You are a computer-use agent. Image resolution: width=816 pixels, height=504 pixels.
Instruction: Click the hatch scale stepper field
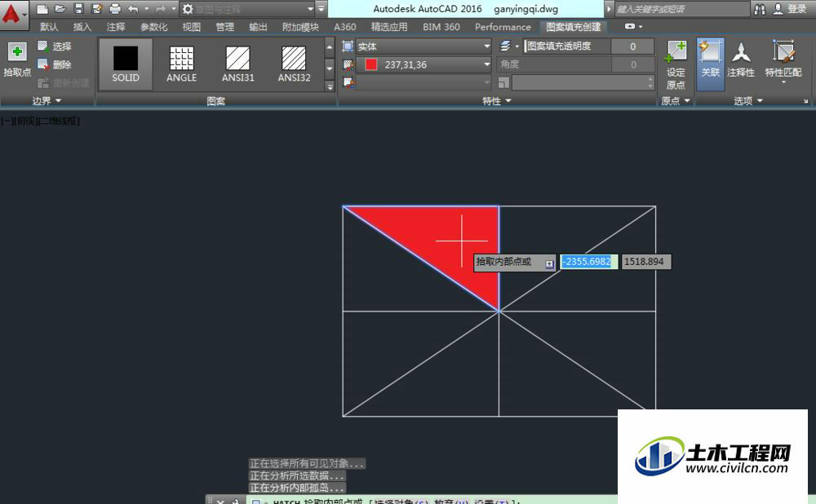pyautogui.click(x=583, y=82)
